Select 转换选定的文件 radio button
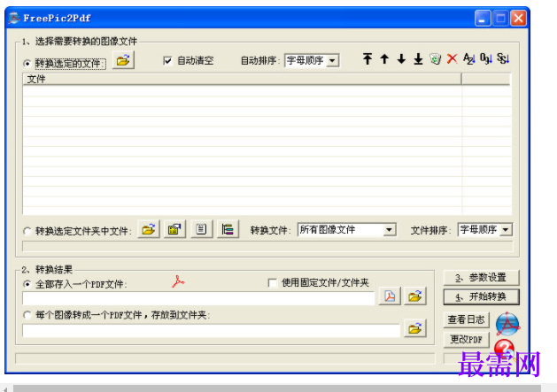This screenshot has width=557, height=392. [x=27, y=64]
